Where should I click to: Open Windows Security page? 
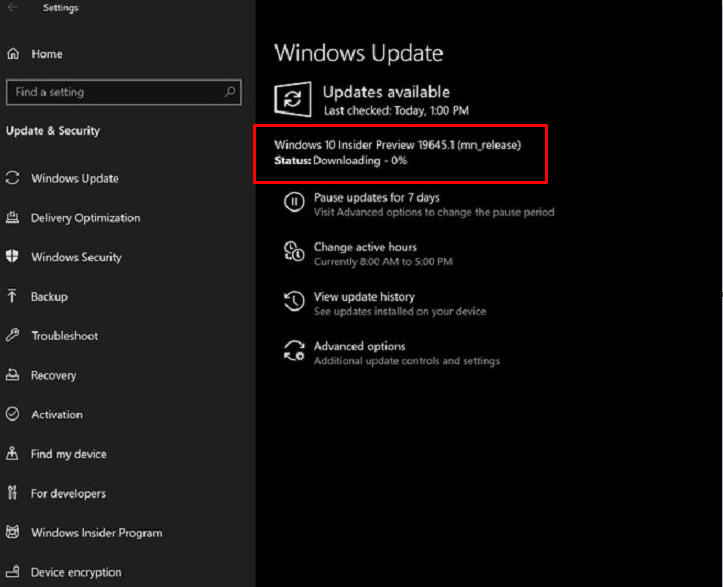tap(76, 257)
